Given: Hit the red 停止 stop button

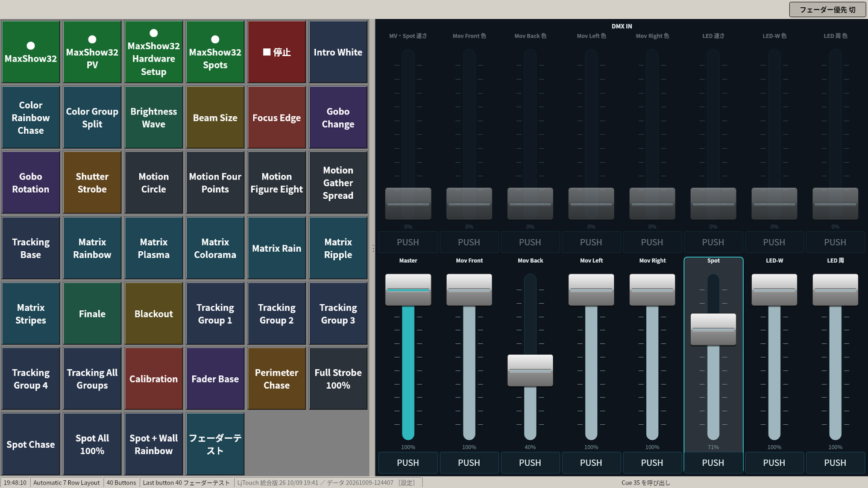Looking at the screenshot, I should click(x=277, y=52).
